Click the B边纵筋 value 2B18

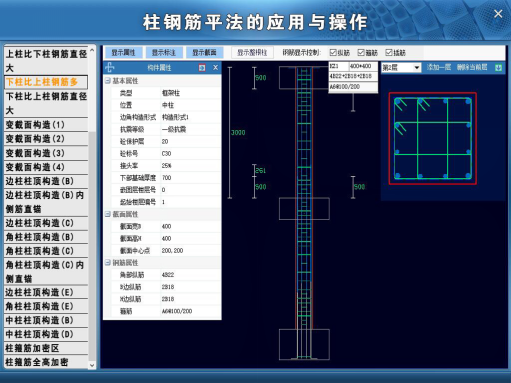pos(191,287)
